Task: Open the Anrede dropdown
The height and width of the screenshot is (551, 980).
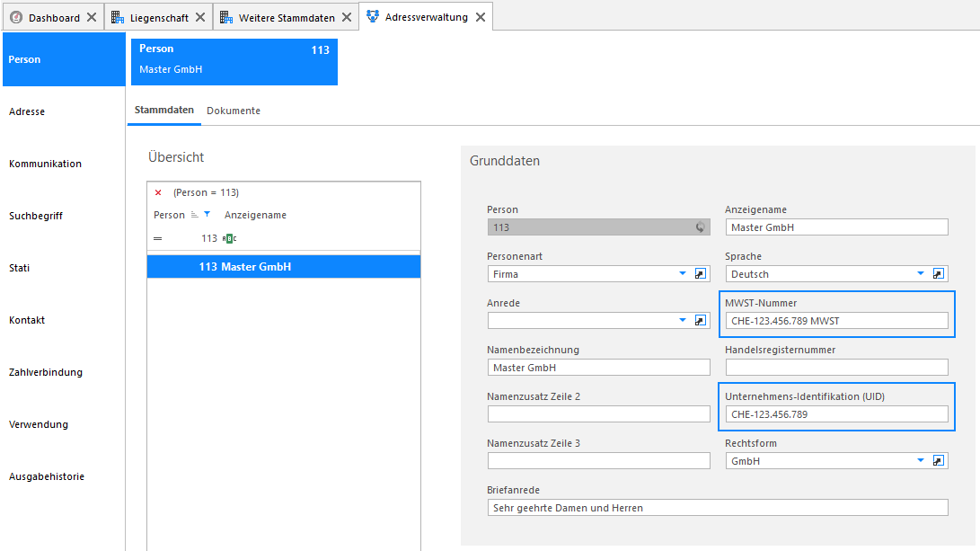Action: pos(683,320)
